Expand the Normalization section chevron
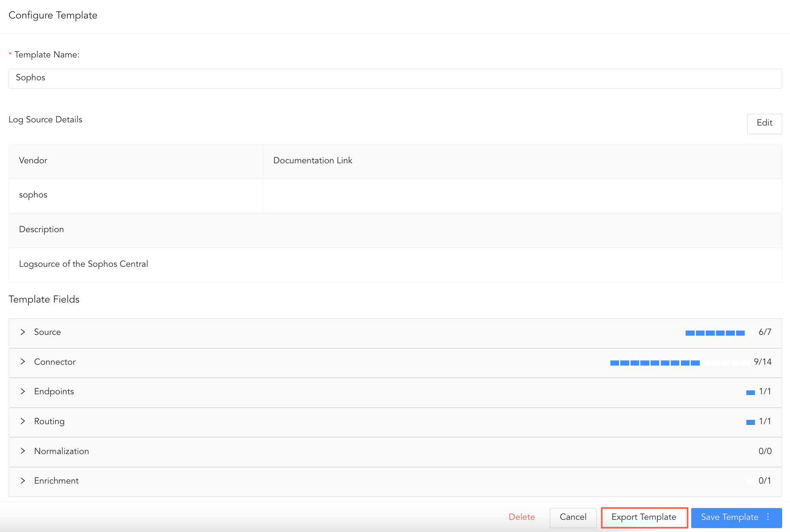 [x=23, y=451]
